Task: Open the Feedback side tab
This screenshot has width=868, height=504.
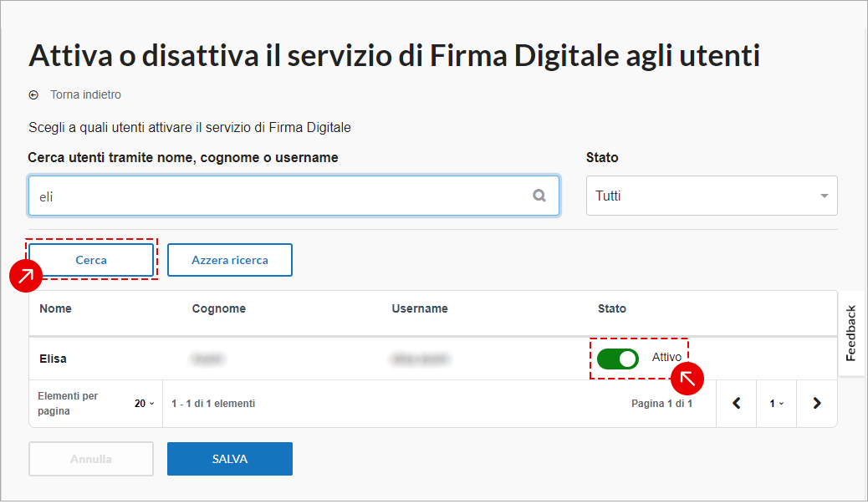Action: coord(850,333)
